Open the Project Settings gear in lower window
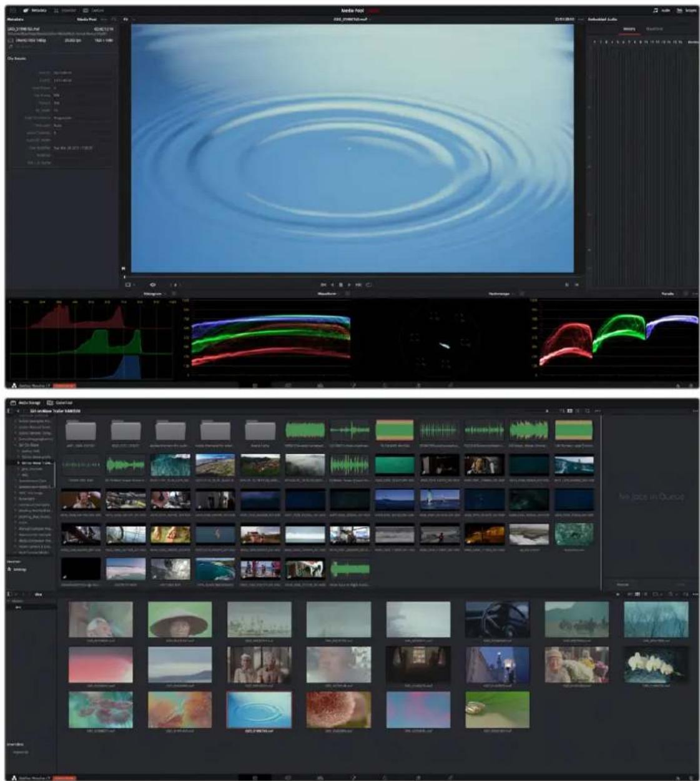This screenshot has width=700, height=781. [x=691, y=777]
